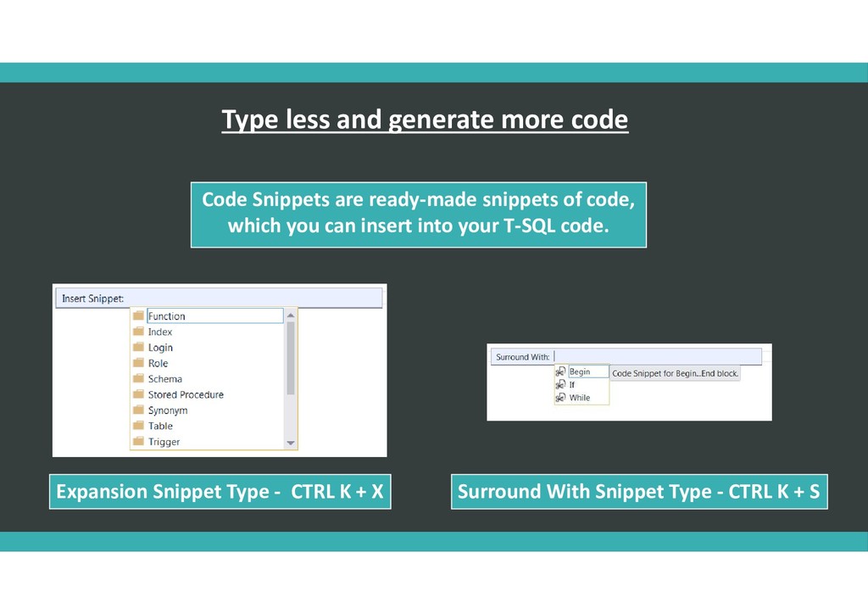The height and width of the screenshot is (614, 868).
Task: Select the Table entry in snippet list
Action: [x=160, y=426]
